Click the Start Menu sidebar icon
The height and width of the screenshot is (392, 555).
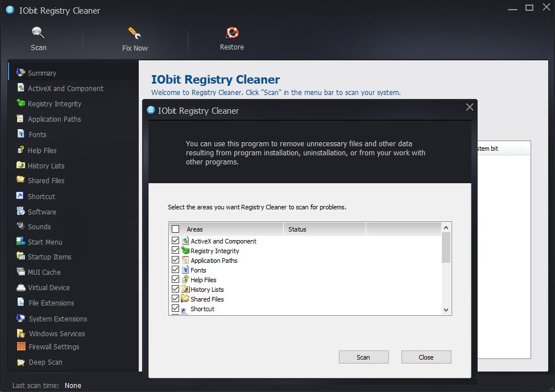pyautogui.click(x=20, y=241)
